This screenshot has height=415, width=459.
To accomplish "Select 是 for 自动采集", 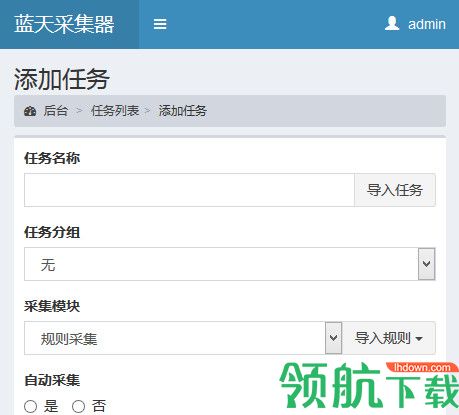I will click(30, 406).
